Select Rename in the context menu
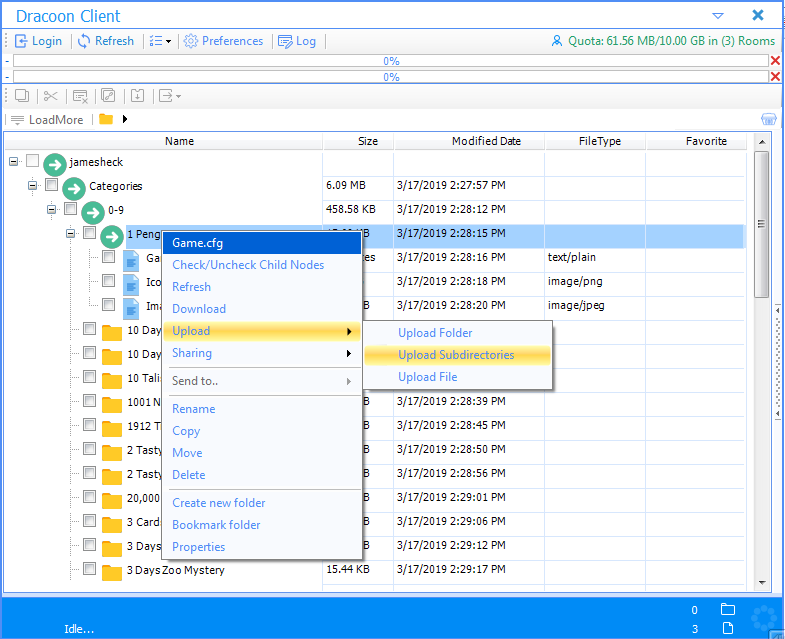The width and height of the screenshot is (785, 639). 261,409
